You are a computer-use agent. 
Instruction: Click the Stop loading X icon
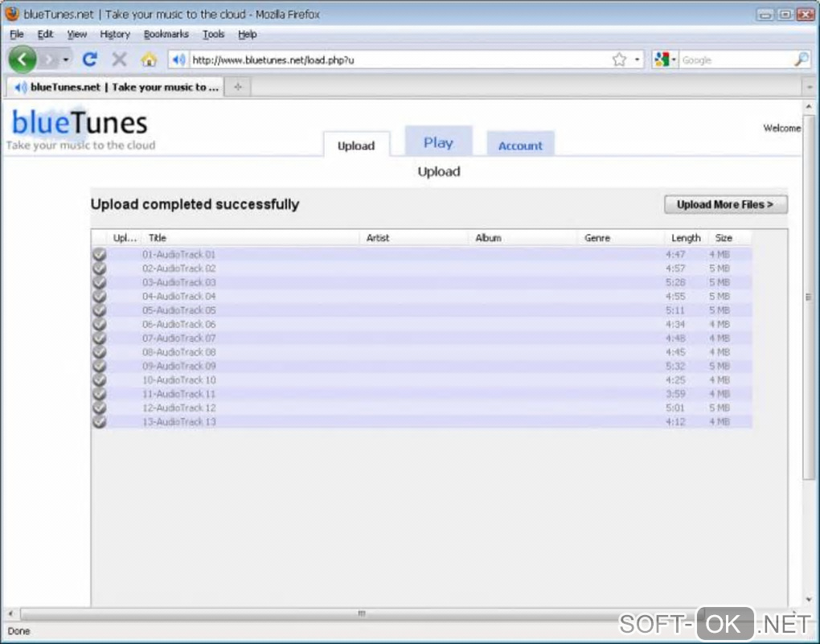click(x=119, y=59)
